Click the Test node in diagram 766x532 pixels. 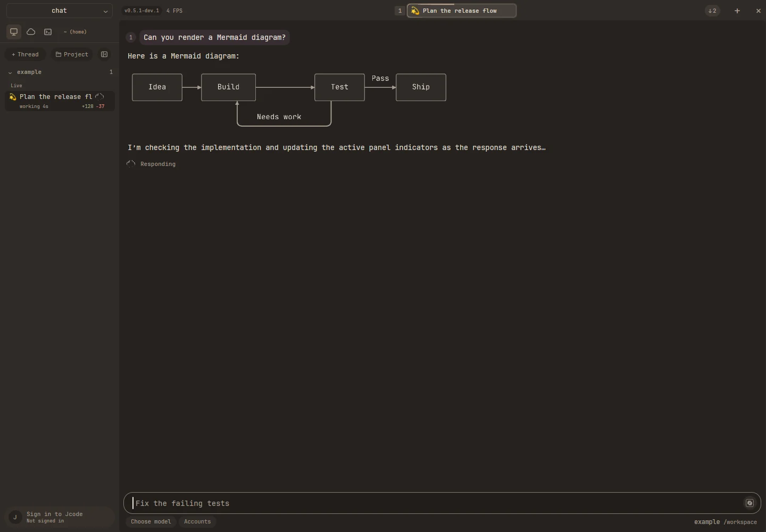click(339, 87)
